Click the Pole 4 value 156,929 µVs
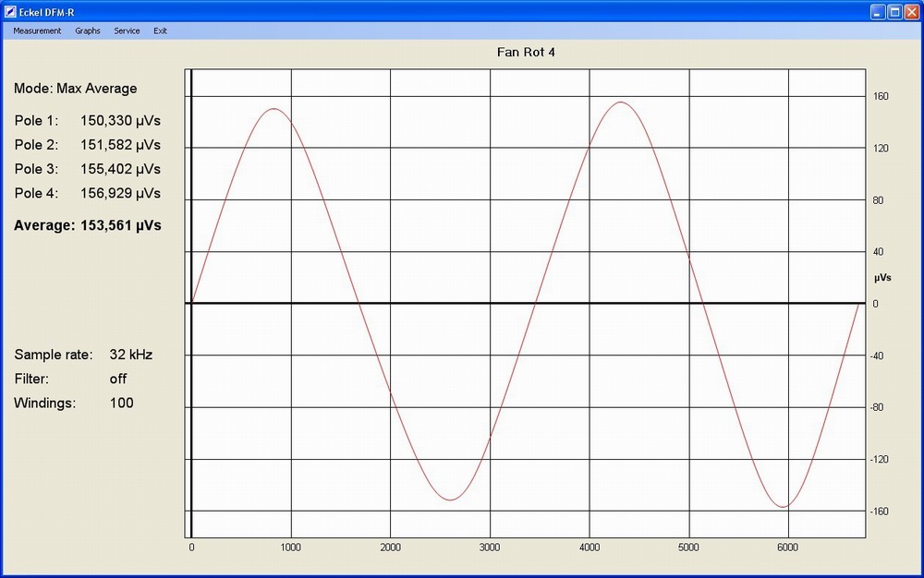 click(x=120, y=193)
